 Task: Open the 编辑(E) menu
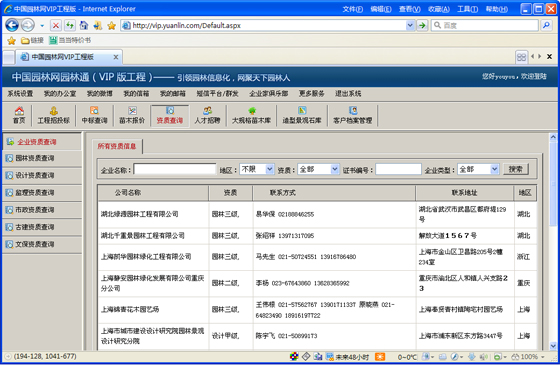[381, 9]
